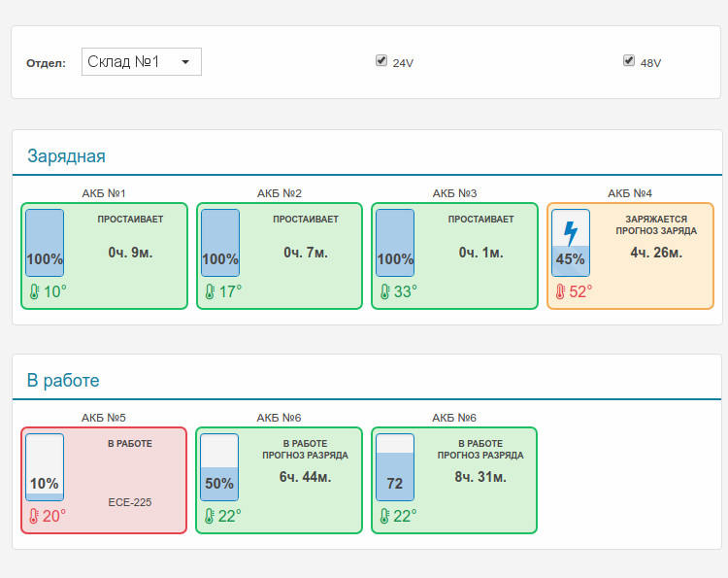
Task: Click the АКБ №3 100% charge bar
Action: click(395, 243)
